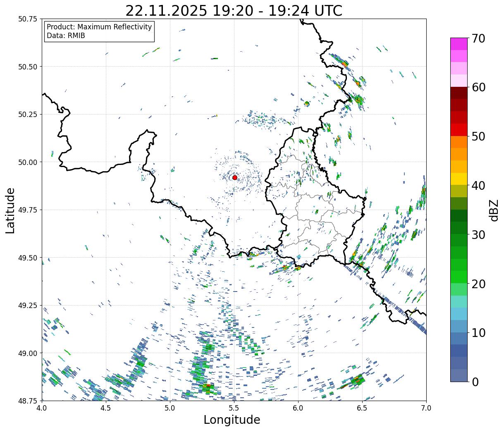
Task: Click the latitude tick label 48.75
Action: [28, 401]
